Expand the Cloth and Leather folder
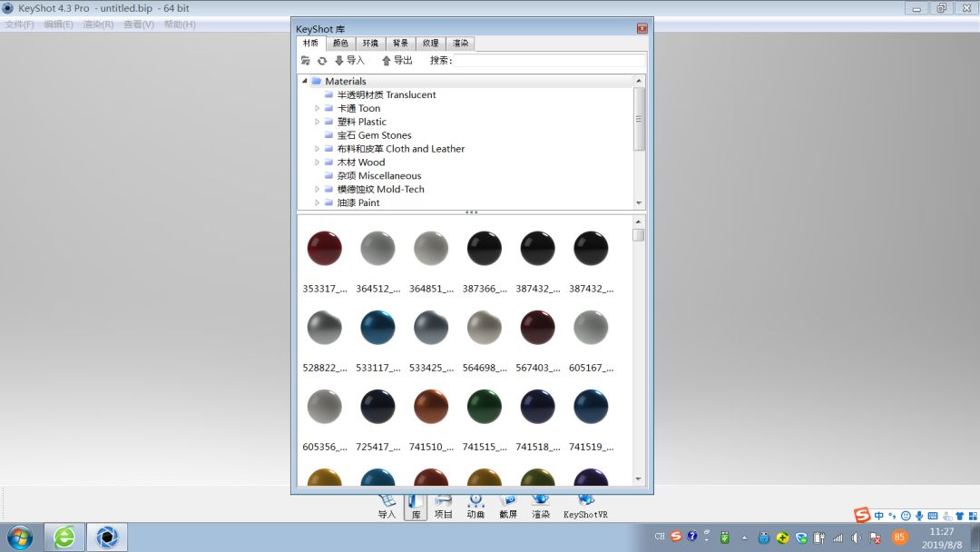Viewport: 980px width, 552px height. point(317,149)
